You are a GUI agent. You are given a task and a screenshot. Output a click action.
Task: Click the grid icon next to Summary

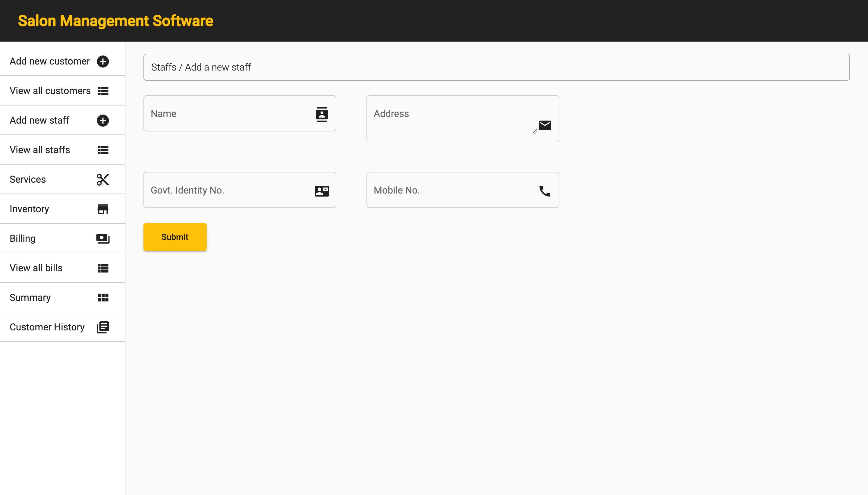(103, 298)
